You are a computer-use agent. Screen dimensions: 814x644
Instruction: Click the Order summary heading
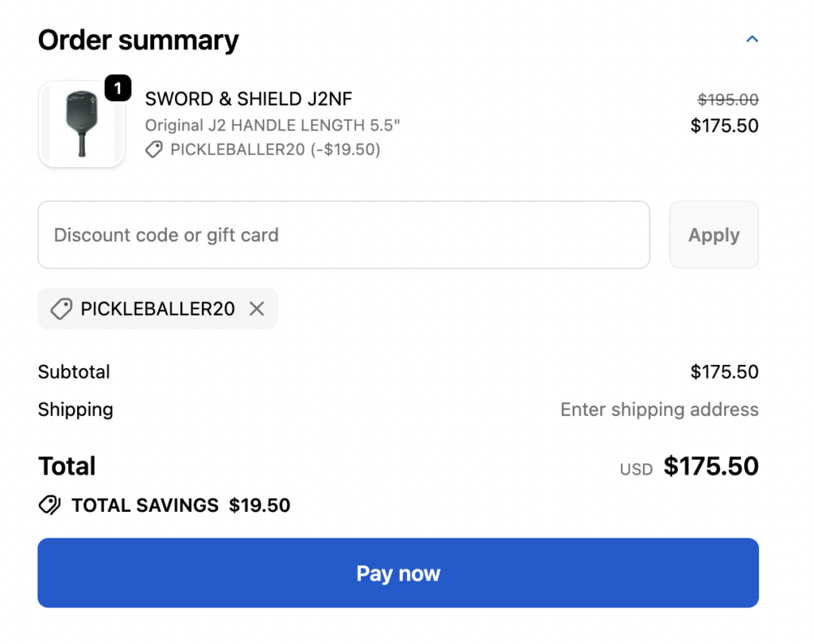138,40
